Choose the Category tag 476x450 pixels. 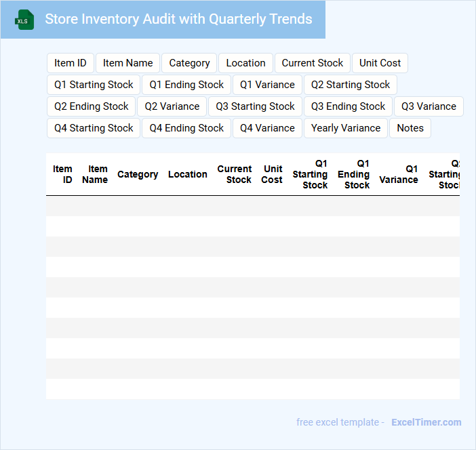click(189, 63)
